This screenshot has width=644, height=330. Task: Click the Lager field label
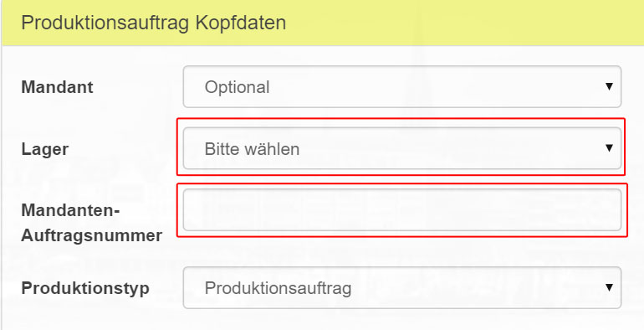pos(45,149)
